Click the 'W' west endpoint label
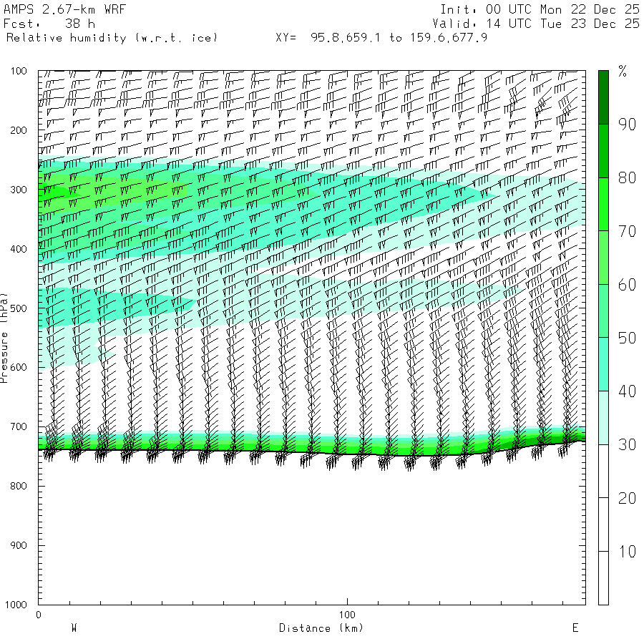Viewport: 644px width, 644px height. click(x=74, y=628)
